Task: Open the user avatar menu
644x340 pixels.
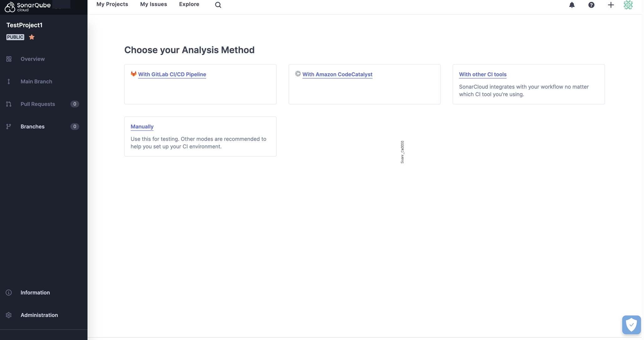Action: coord(628,5)
